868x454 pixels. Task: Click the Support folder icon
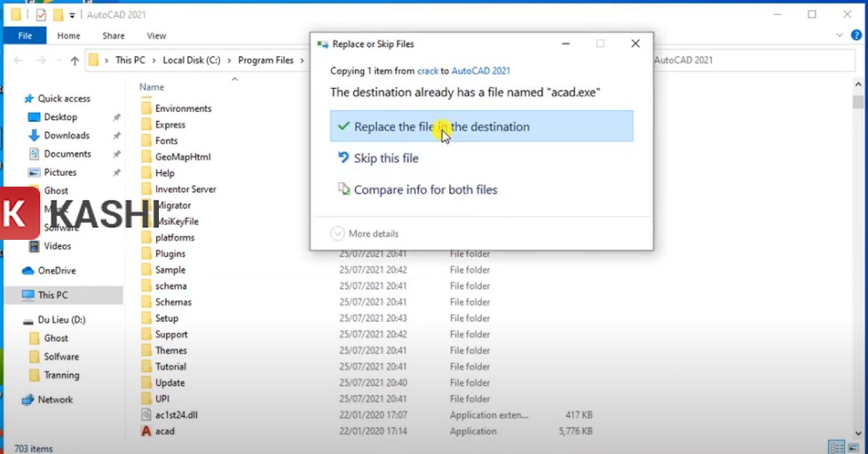(x=146, y=334)
